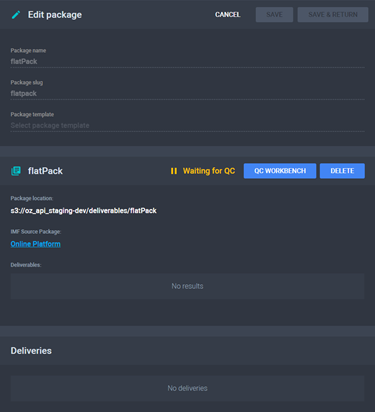Click the SAVE & RETURN button
The width and height of the screenshot is (375, 412).
click(x=333, y=15)
